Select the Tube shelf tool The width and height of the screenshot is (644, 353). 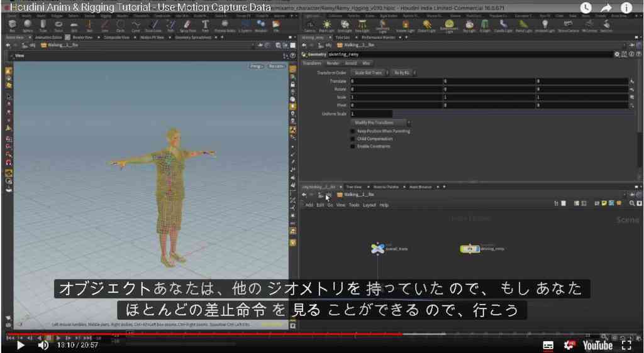[x=43, y=26]
